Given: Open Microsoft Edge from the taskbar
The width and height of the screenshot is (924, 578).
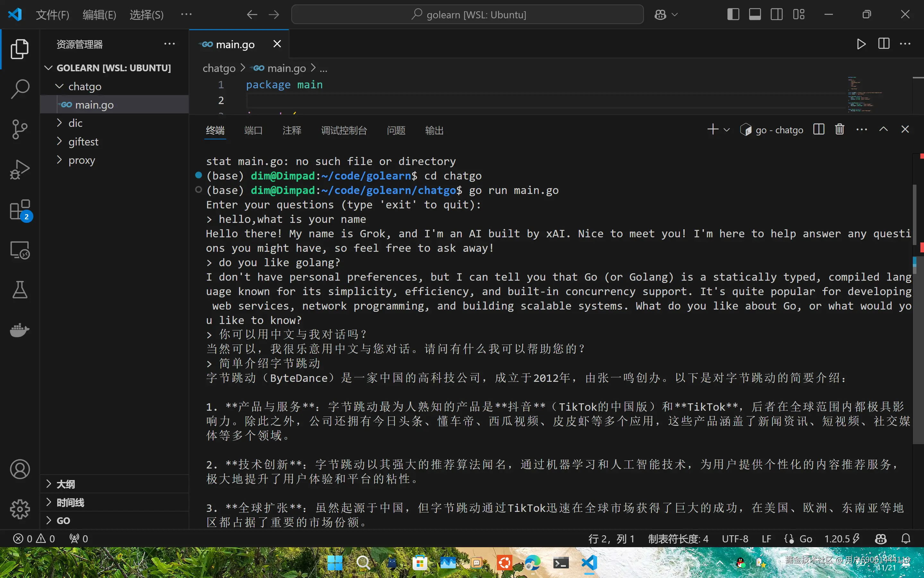Looking at the screenshot, I should [533, 563].
